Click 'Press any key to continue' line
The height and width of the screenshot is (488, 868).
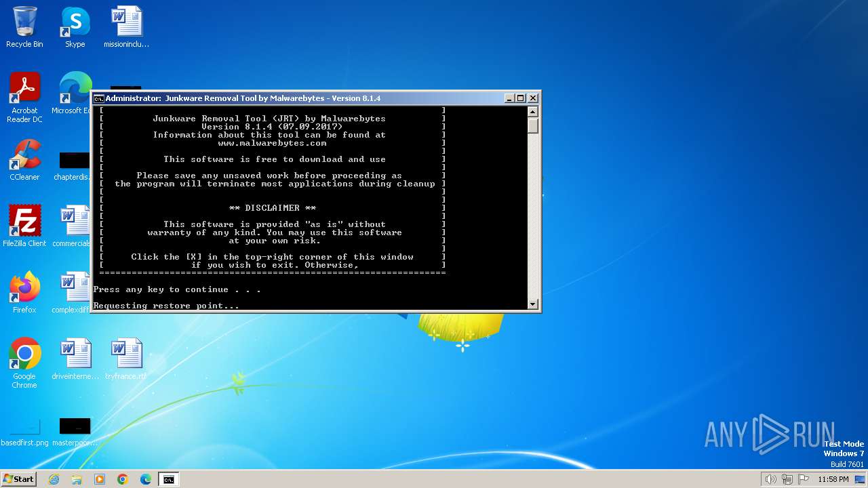click(x=176, y=289)
